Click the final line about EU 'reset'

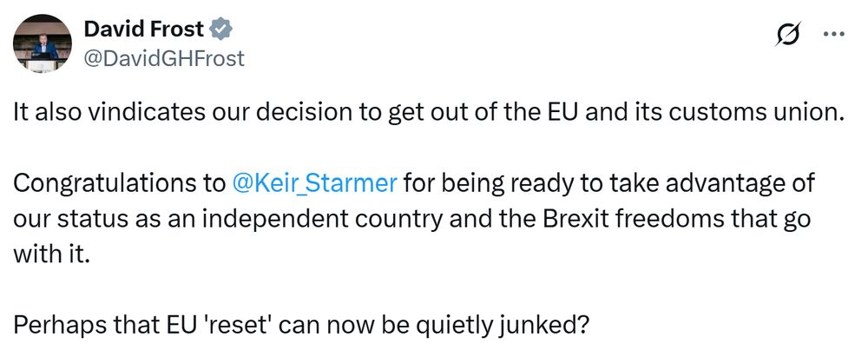300,327
